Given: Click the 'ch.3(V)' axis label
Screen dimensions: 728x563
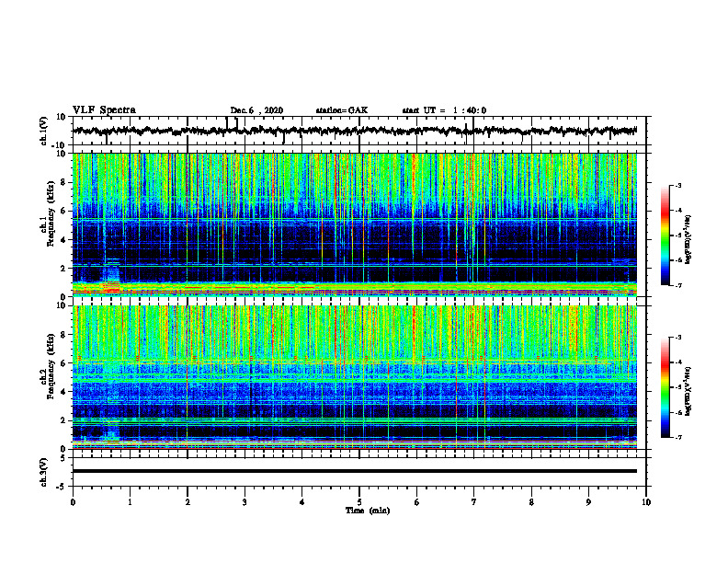Looking at the screenshot, I should (44, 472).
